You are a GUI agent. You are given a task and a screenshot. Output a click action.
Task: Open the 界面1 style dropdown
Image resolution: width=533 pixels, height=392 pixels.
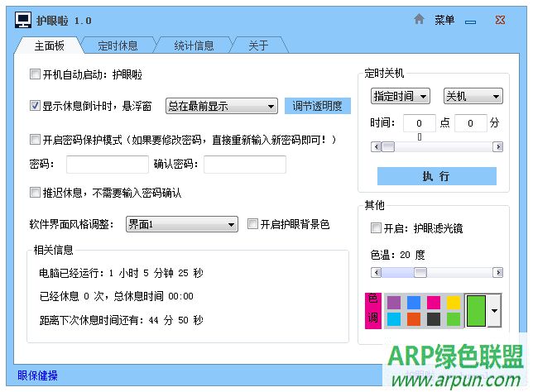(x=181, y=224)
